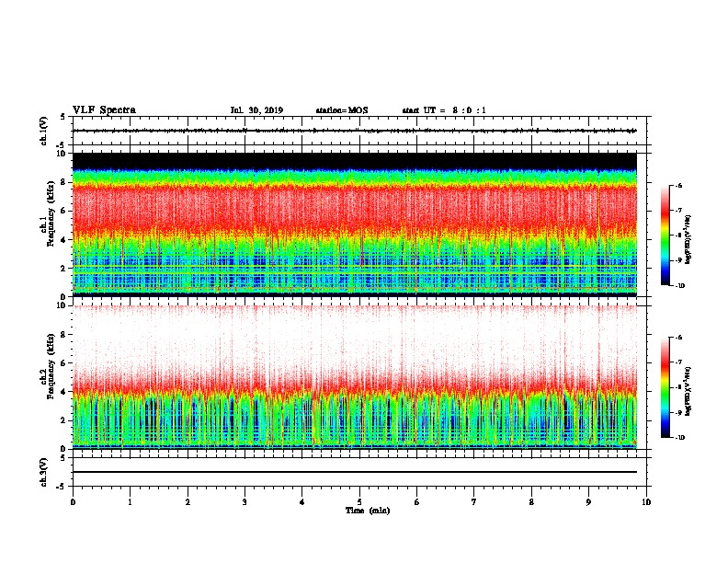Click the date text "Jul 30, 2019"
Image resolution: width=728 pixels, height=563 pixels.
tap(256, 110)
